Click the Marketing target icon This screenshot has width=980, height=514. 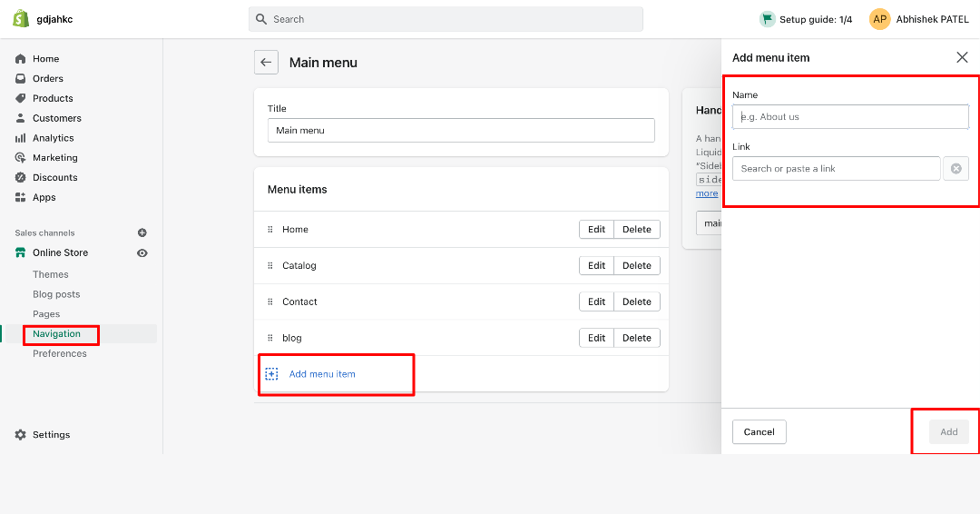(x=21, y=158)
